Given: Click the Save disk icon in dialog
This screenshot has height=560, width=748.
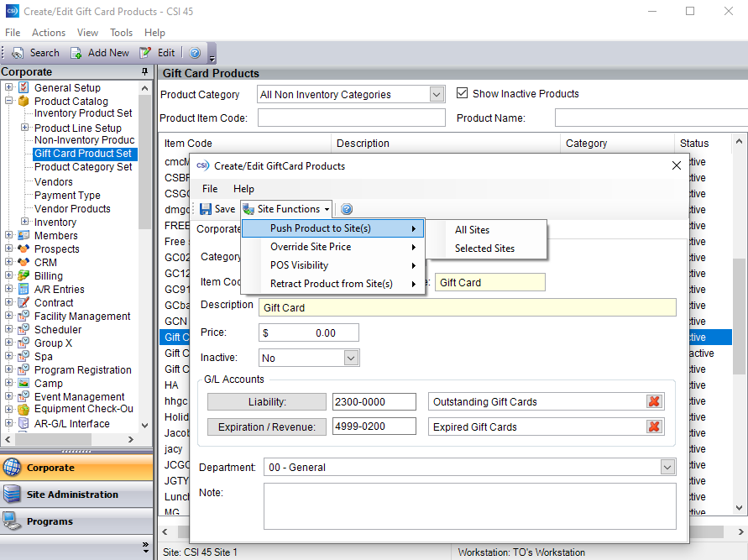Looking at the screenshot, I should pyautogui.click(x=206, y=209).
